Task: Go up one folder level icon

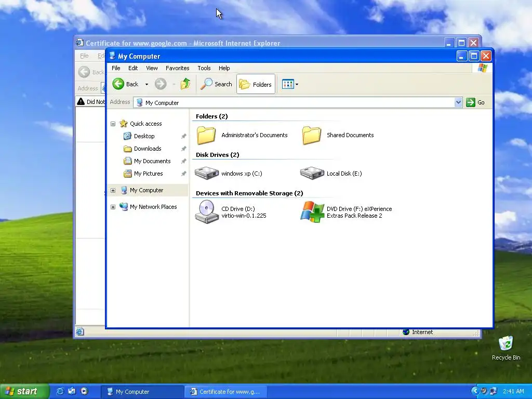Action: click(185, 84)
